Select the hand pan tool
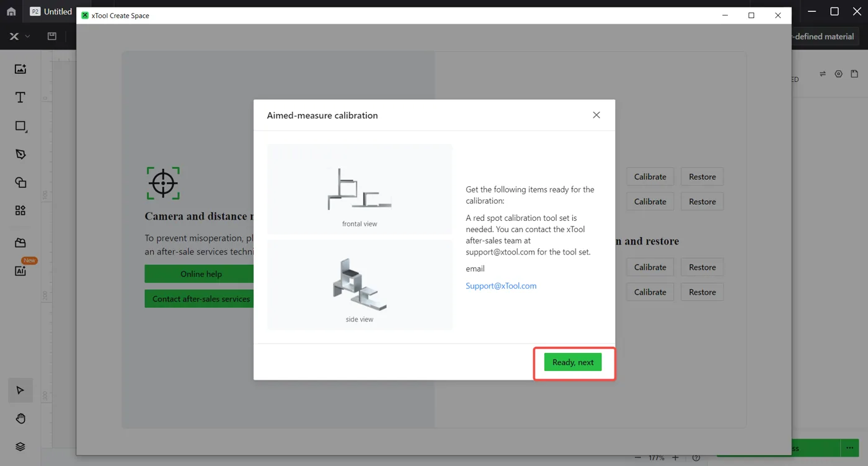This screenshot has width=868, height=466. pyautogui.click(x=20, y=419)
